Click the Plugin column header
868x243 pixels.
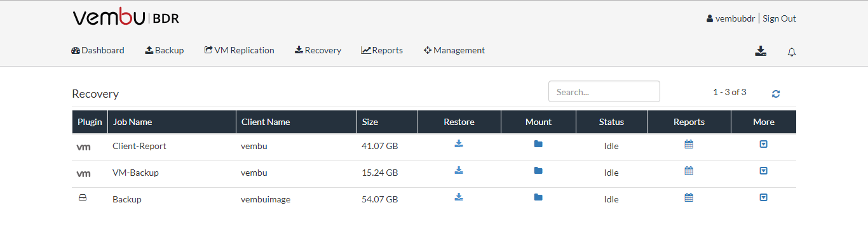pos(90,122)
